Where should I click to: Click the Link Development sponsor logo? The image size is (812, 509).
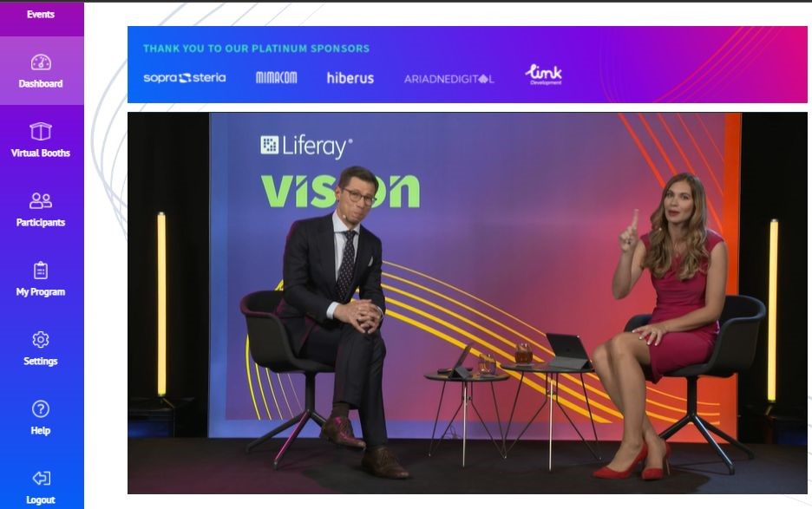point(544,75)
